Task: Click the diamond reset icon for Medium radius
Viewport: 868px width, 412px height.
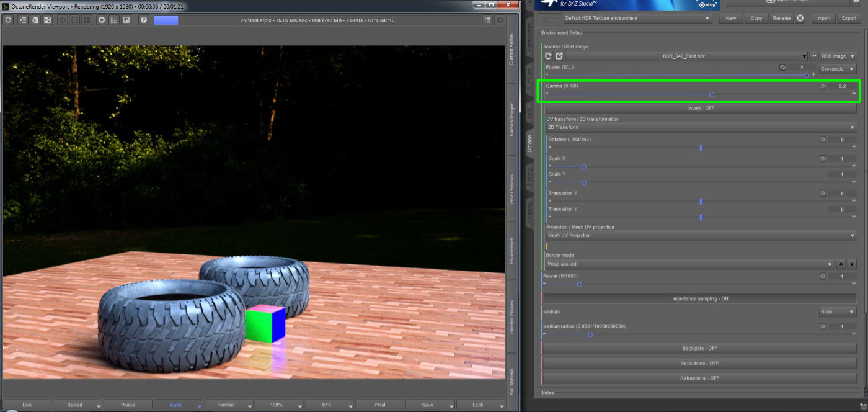Action: tap(823, 326)
